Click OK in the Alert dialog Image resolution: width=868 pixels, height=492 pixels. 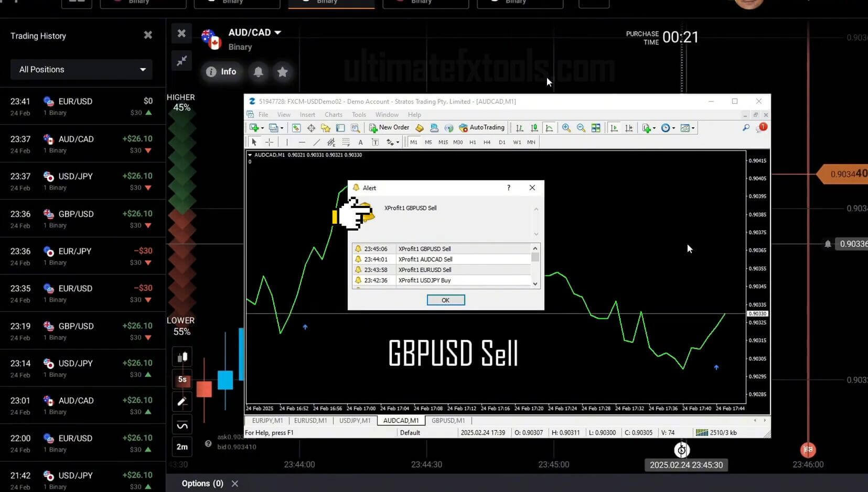(445, 300)
